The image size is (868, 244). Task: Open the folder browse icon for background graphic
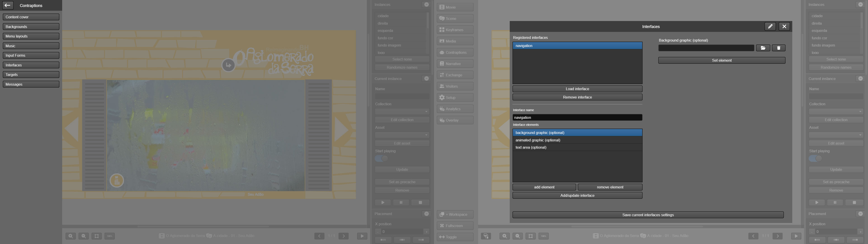pyautogui.click(x=763, y=48)
